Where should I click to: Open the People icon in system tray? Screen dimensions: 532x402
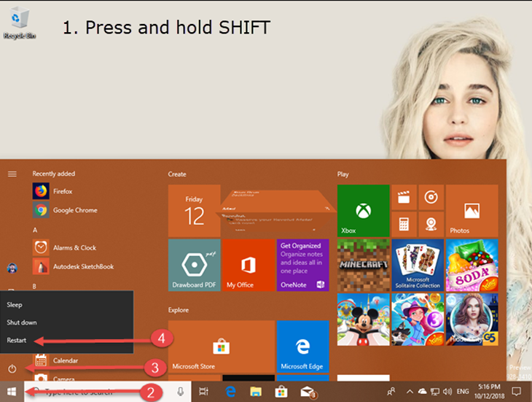point(391,392)
